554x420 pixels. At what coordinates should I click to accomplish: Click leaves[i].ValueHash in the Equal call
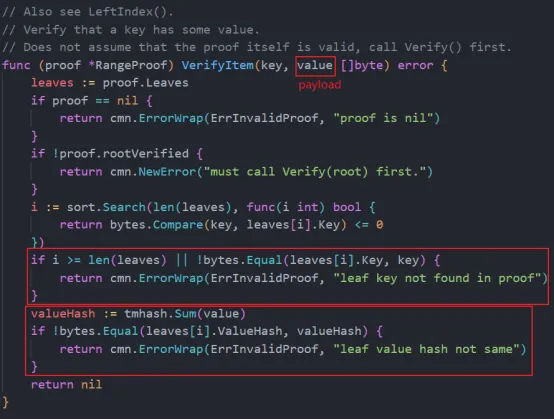tap(214, 331)
